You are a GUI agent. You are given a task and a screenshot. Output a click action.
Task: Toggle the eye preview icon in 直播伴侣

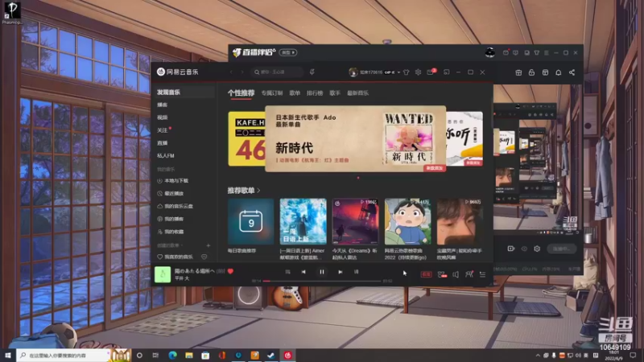(524, 249)
